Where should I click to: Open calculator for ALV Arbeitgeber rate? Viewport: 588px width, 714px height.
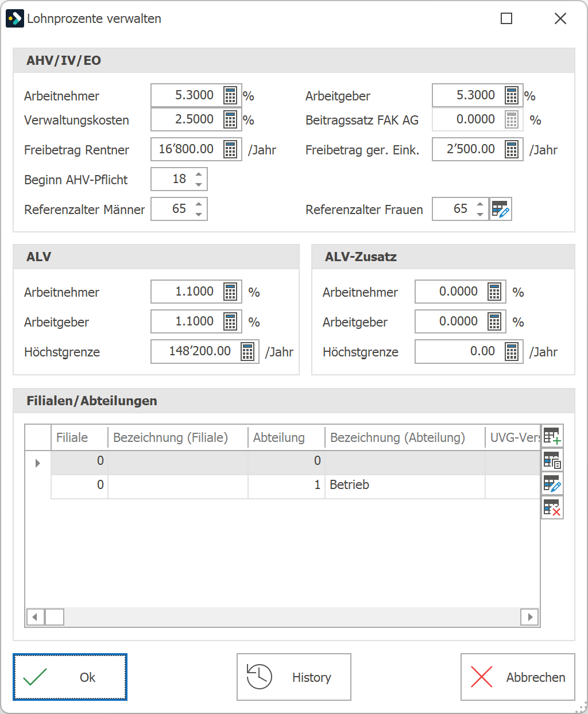pos(230,321)
